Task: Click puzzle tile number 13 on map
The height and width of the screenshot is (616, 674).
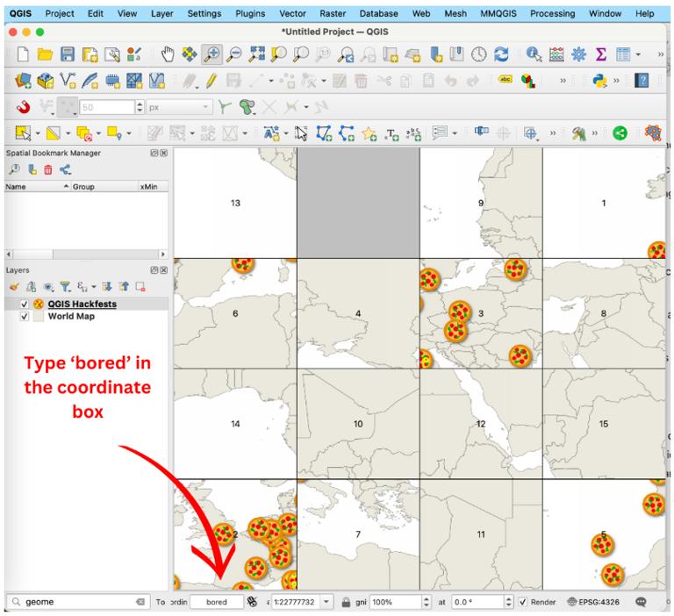Action: (235, 203)
